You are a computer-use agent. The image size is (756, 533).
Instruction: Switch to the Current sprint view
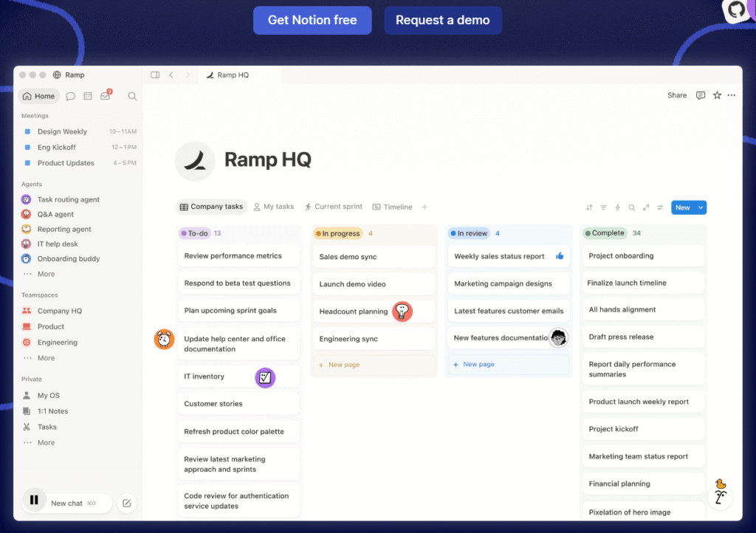pos(334,207)
